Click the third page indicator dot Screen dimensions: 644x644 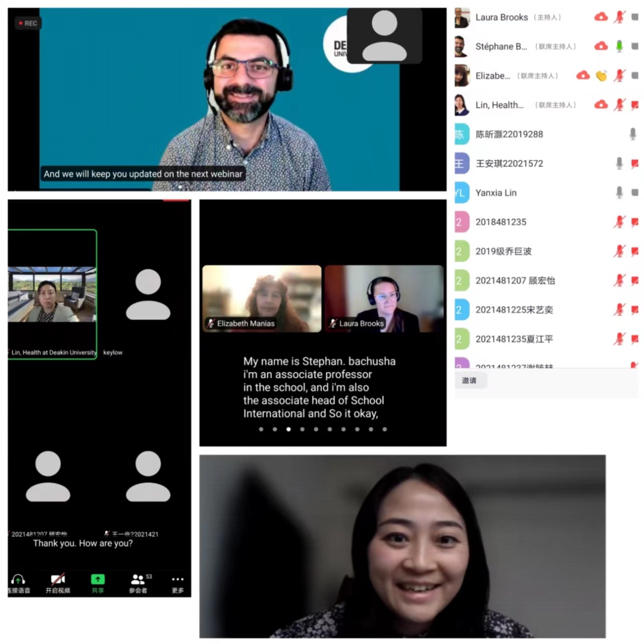(288, 429)
